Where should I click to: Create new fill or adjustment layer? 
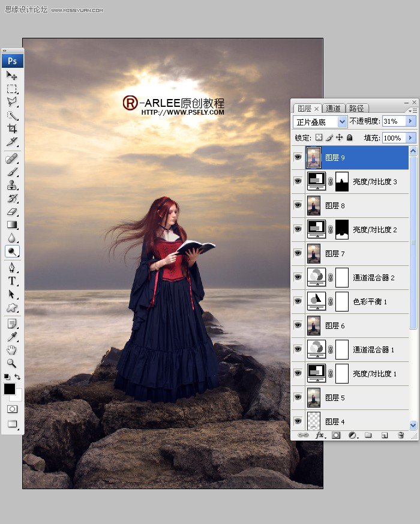click(353, 435)
